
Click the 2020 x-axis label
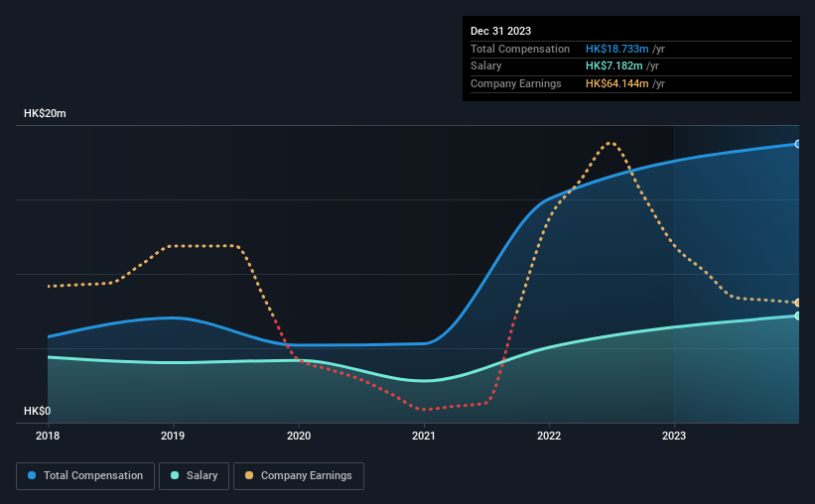[299, 436]
